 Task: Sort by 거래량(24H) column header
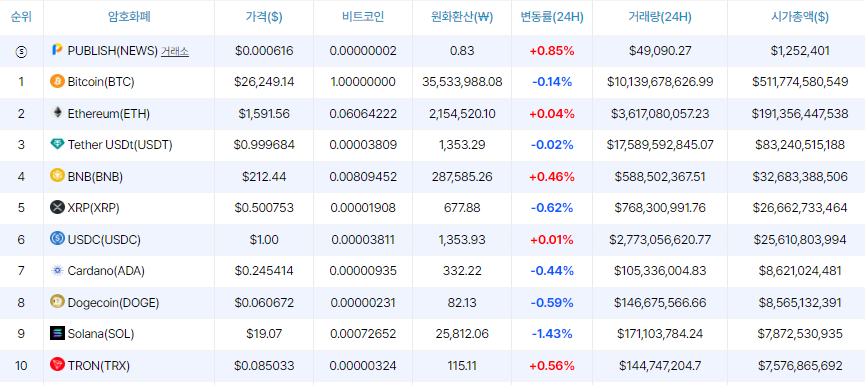coord(660,17)
